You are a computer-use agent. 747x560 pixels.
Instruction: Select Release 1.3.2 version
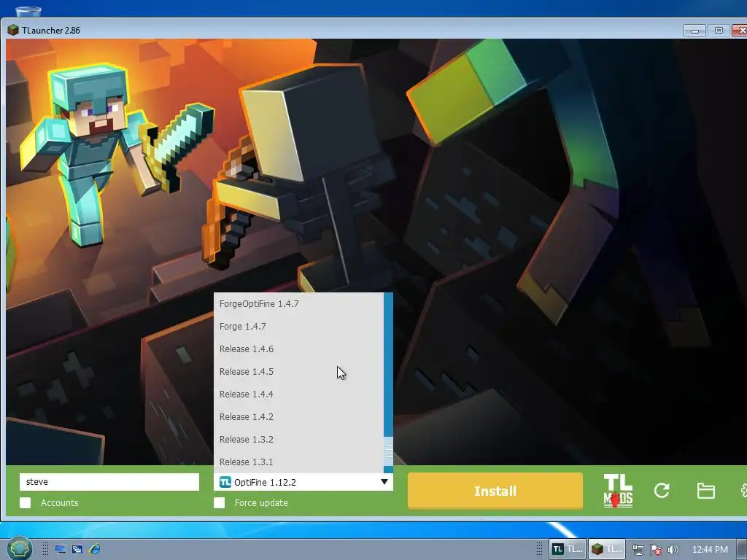tap(298, 440)
